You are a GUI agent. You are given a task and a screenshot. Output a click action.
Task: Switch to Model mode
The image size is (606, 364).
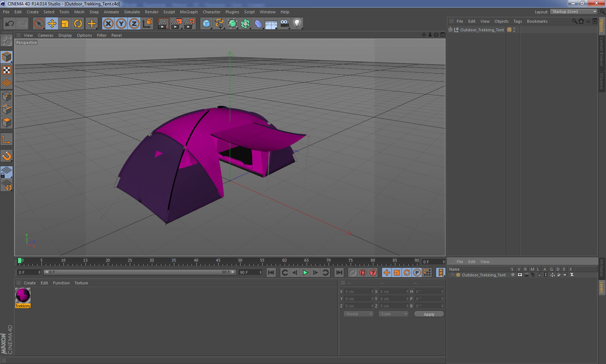tap(6, 57)
